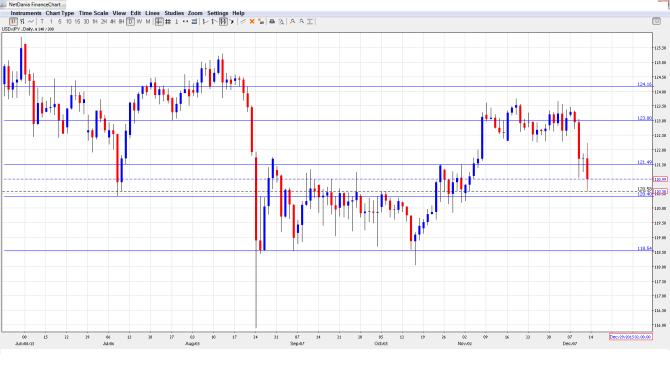Switch to 4H time scale
This screenshot has width=670, height=377.
pos(112,21)
